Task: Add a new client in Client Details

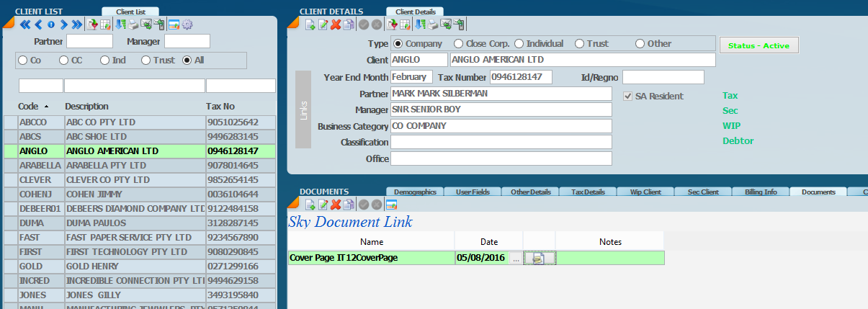Action: (x=310, y=25)
